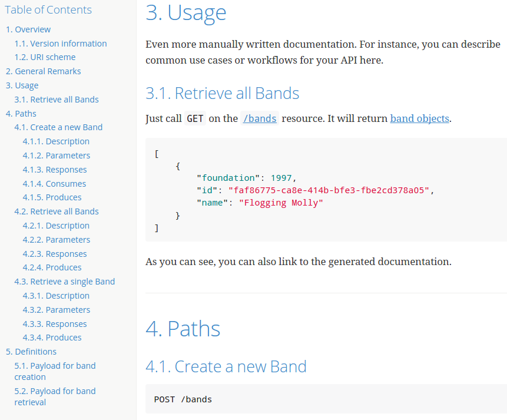Navigate to the Paths section
This screenshot has width=507, height=420.
click(x=21, y=113)
